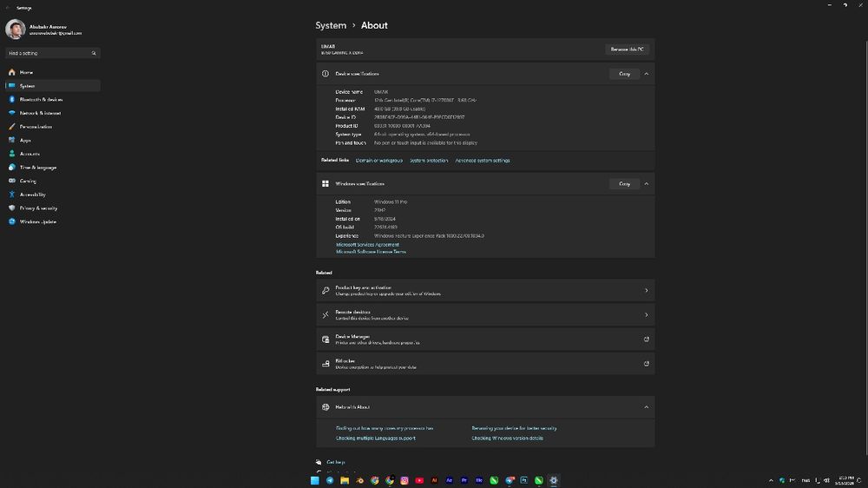Collapse the Help with About section
868x488 pixels.
(646, 406)
